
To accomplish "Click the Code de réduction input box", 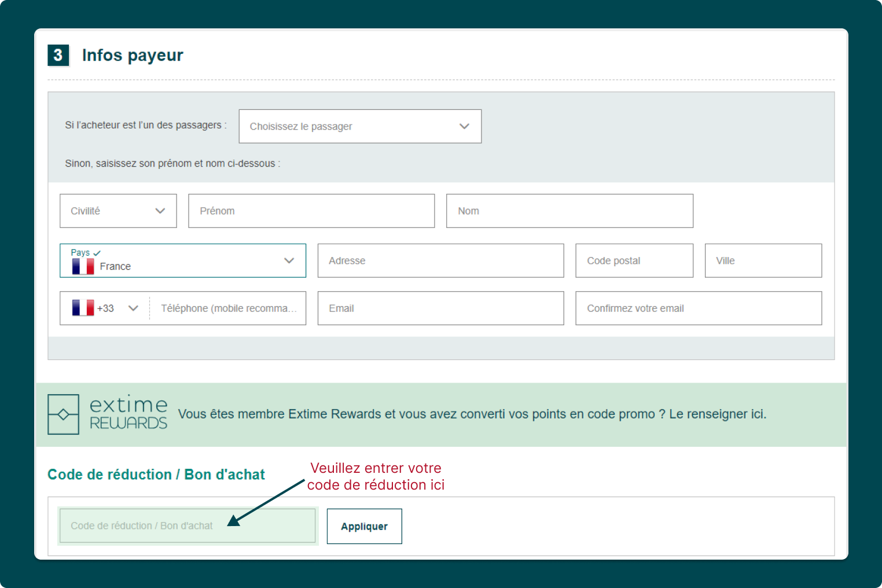I will click(x=187, y=525).
